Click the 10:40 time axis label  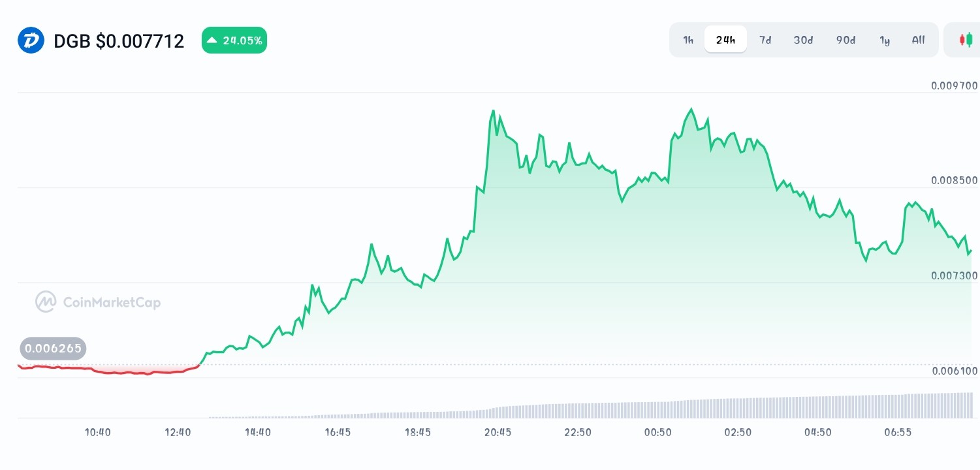click(98, 432)
